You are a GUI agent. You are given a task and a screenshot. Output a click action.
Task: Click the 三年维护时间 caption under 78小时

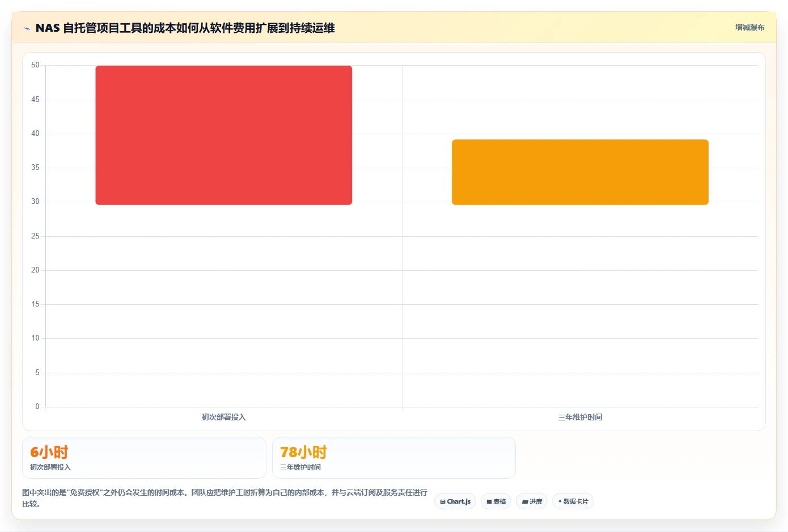pyautogui.click(x=300, y=467)
